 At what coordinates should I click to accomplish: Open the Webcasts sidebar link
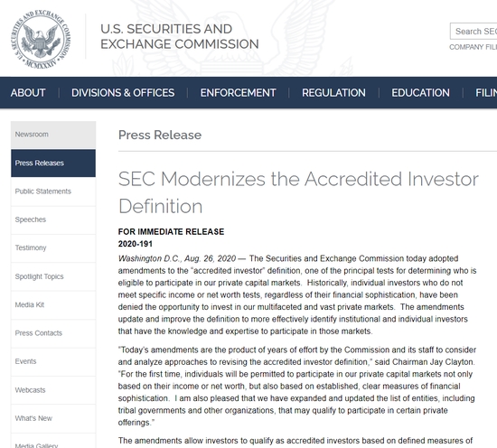(53, 390)
